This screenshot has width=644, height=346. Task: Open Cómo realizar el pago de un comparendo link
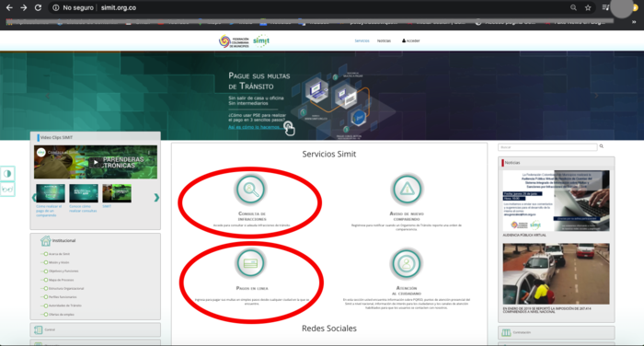[49, 211]
